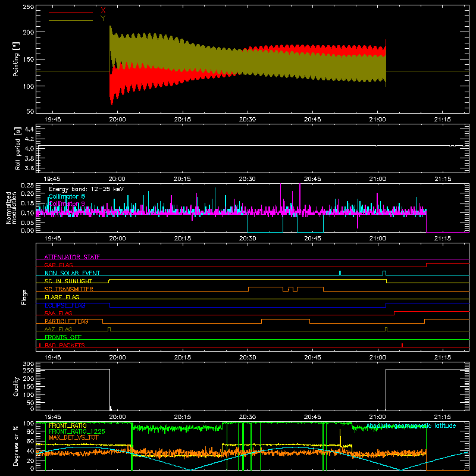This screenshot has height=476, width=476.
Task: Click the 3.6 tick on Roll period axis
Action: coord(29,168)
